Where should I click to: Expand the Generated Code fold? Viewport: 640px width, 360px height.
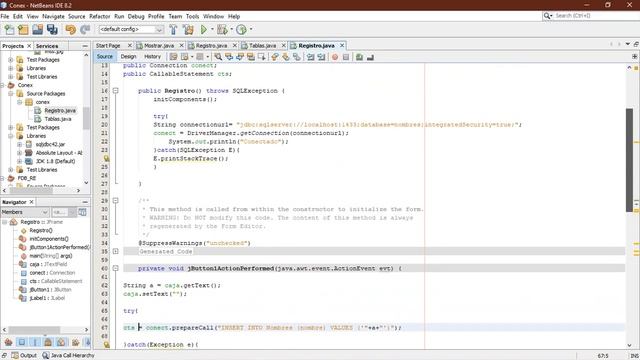click(x=116, y=251)
